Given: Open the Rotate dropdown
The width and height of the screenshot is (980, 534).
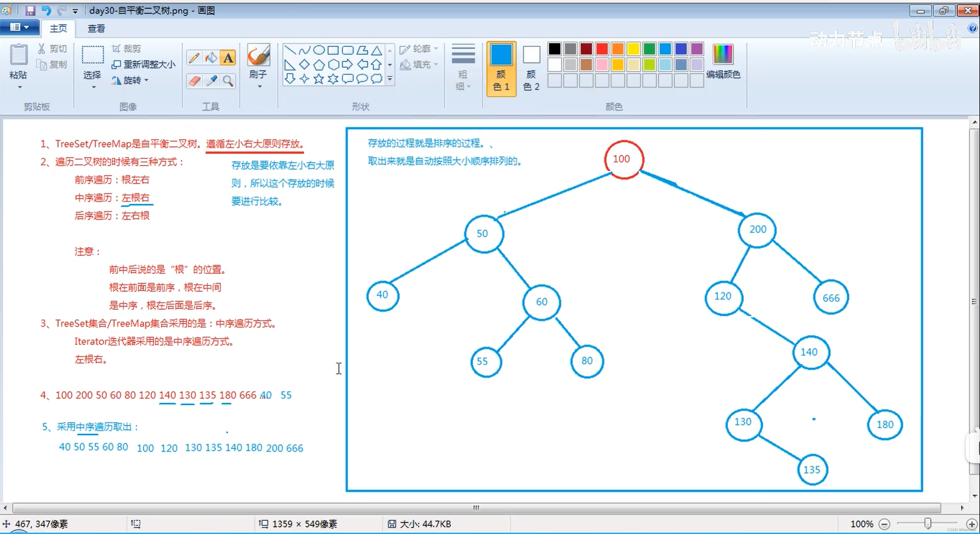Looking at the screenshot, I should (x=130, y=80).
